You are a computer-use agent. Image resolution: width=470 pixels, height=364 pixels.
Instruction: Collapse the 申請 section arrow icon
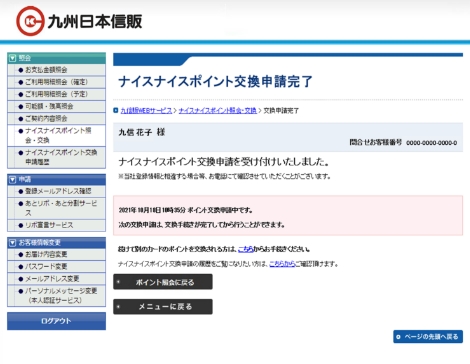pyautogui.click(x=13, y=180)
